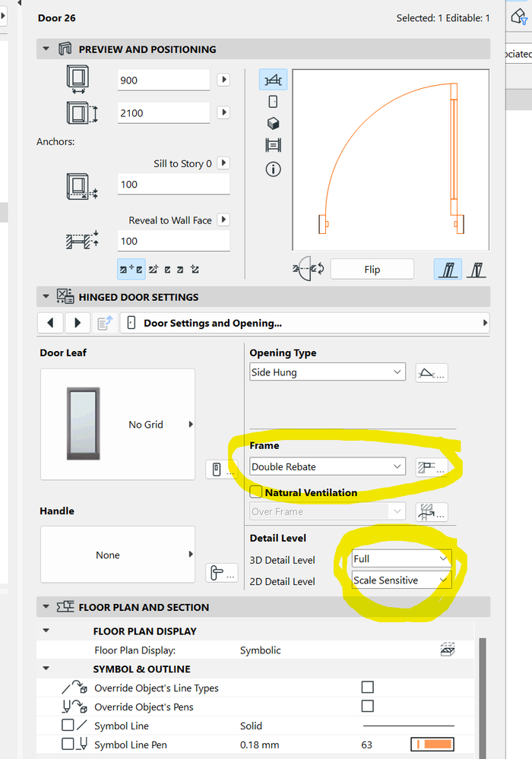Switch preview to the 3D cube view

273,123
